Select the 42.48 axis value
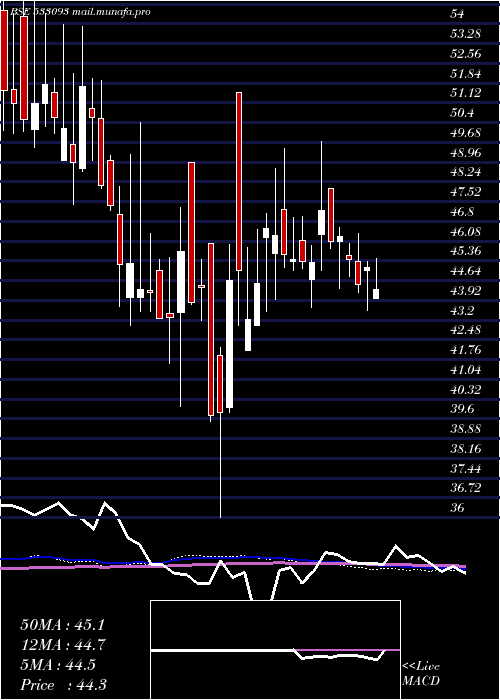This screenshot has width=500, height=700. tap(465, 330)
